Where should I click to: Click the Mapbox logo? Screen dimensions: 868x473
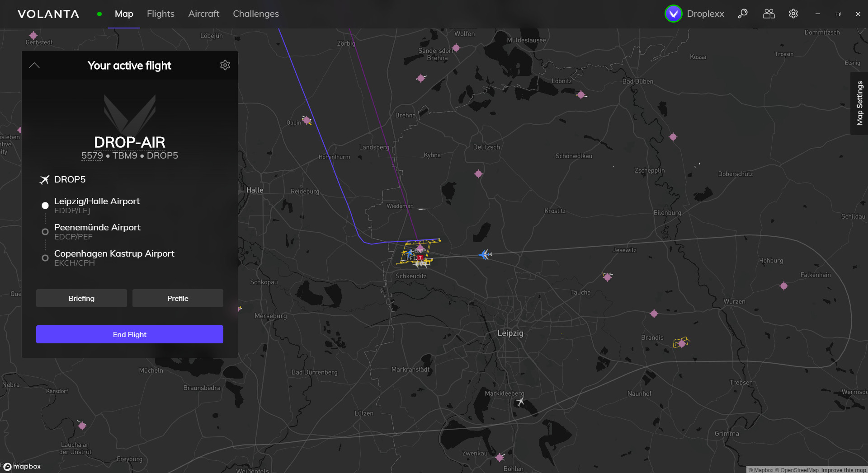coord(22,467)
